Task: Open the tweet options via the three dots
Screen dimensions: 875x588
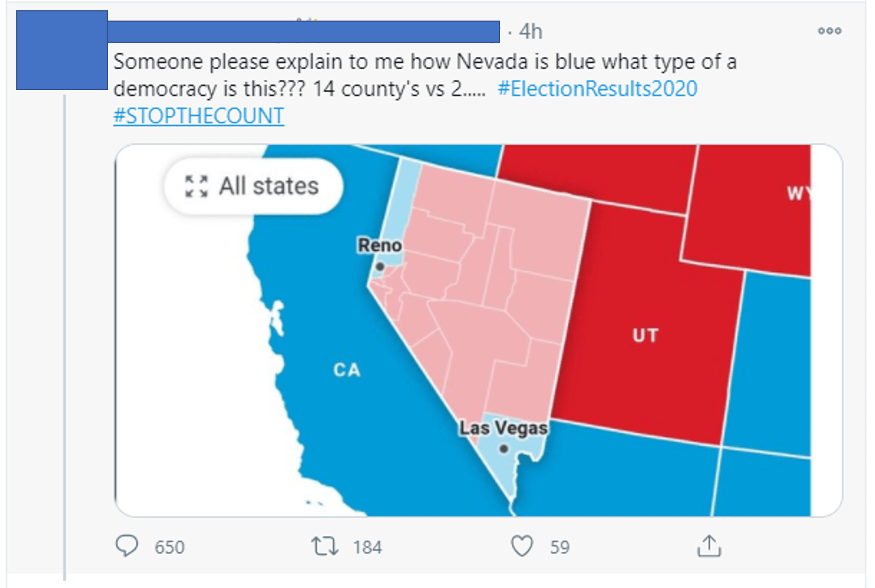Action: [x=829, y=31]
